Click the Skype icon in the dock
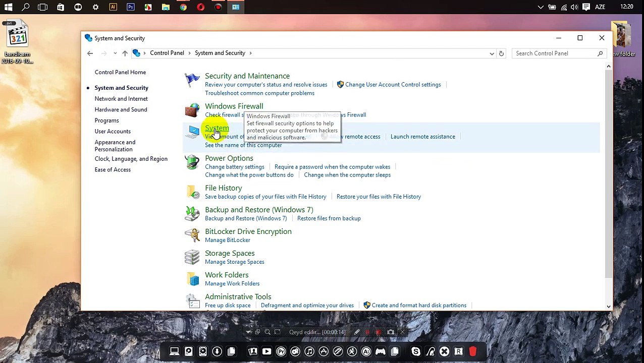 coord(416,351)
